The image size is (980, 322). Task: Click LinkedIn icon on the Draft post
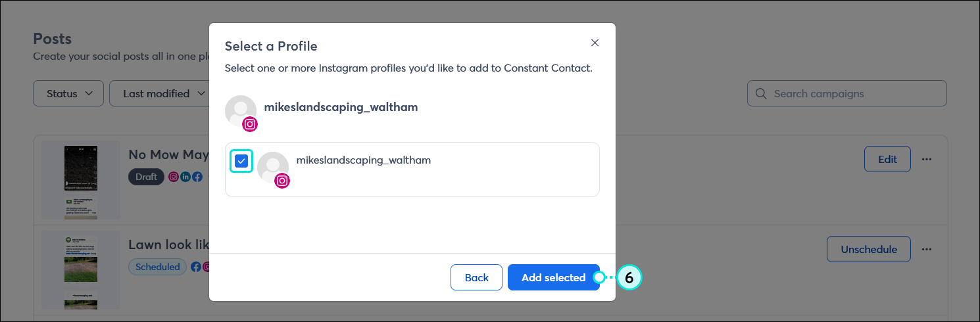185,177
